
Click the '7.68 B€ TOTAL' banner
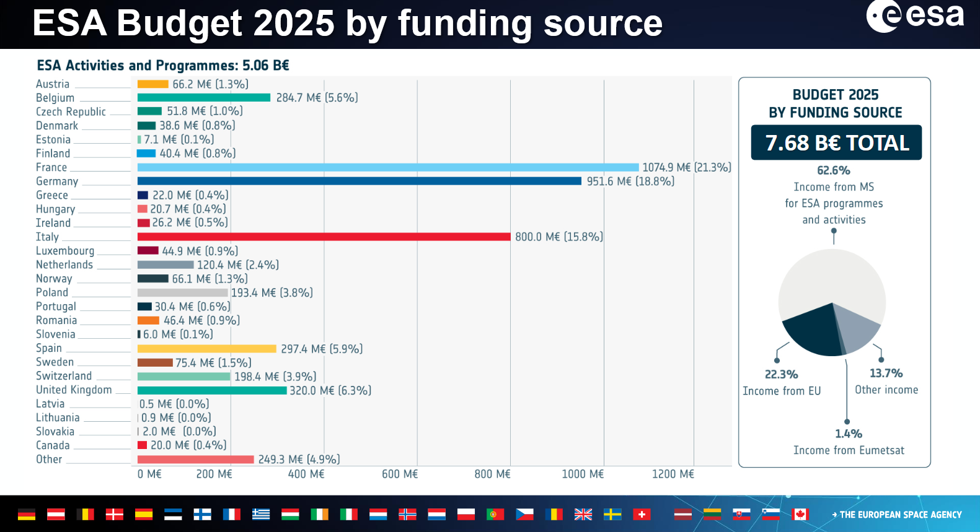coord(837,143)
